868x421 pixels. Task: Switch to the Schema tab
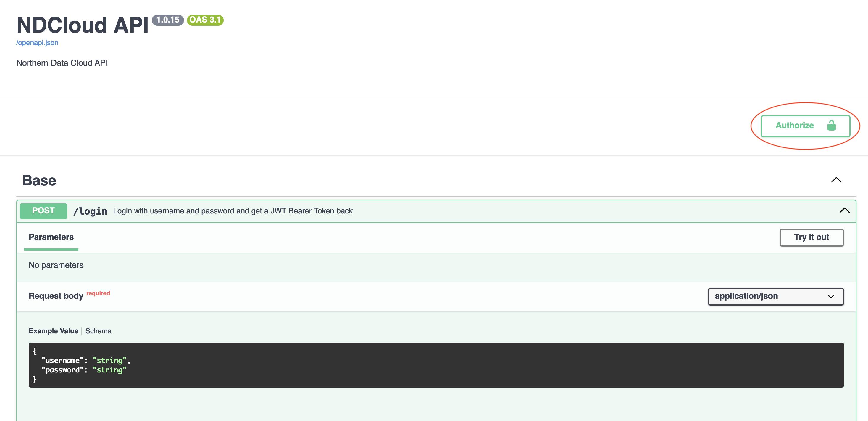pos(98,331)
